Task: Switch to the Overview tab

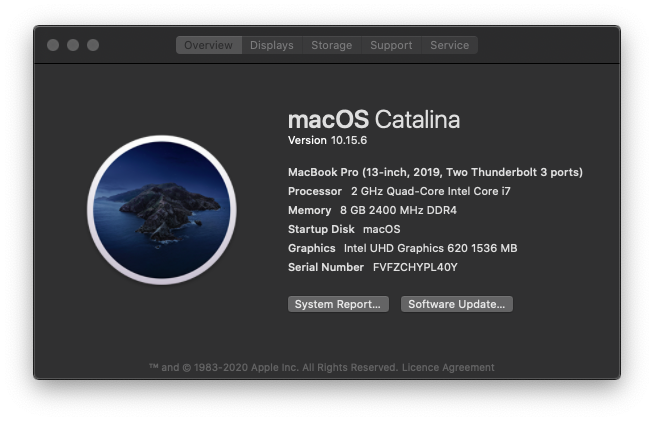Action: (x=209, y=45)
